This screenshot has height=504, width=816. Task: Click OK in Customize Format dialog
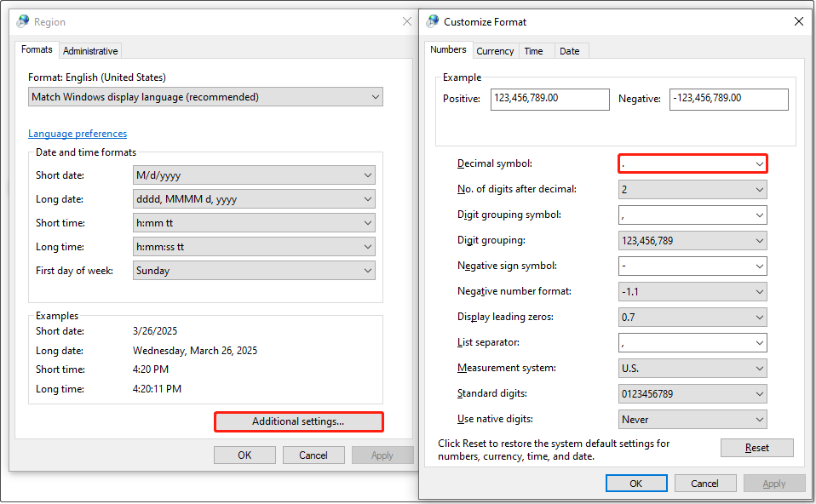pos(636,484)
